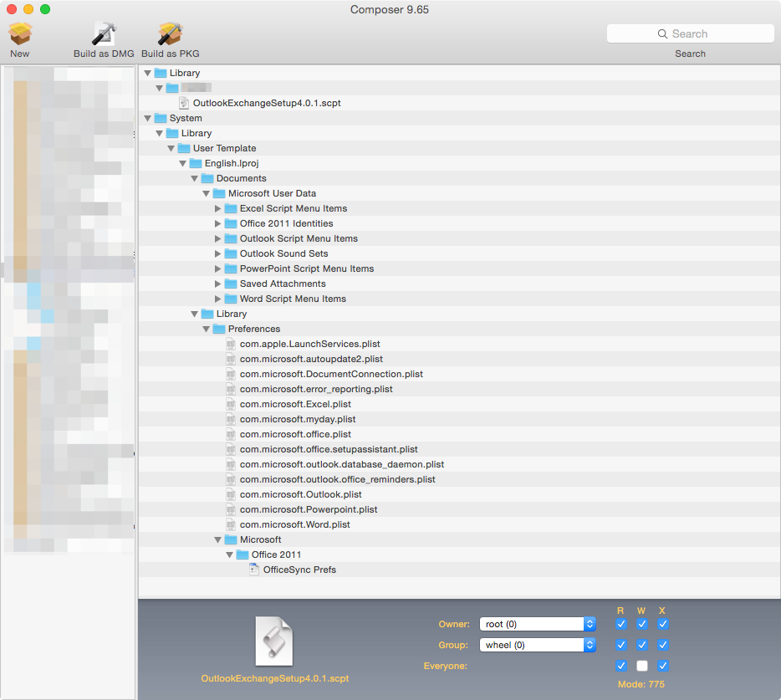
Task: Click the com.microsoft.Outlook.plist file icon
Action: click(x=231, y=494)
